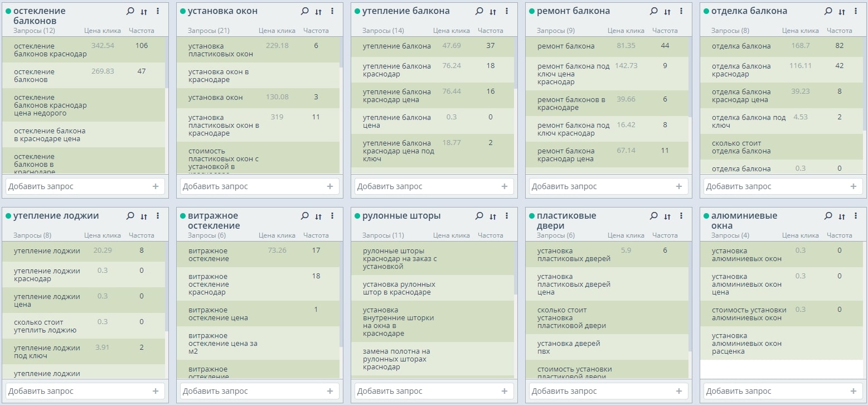Click the sort icon in the установка окон card

point(318,12)
